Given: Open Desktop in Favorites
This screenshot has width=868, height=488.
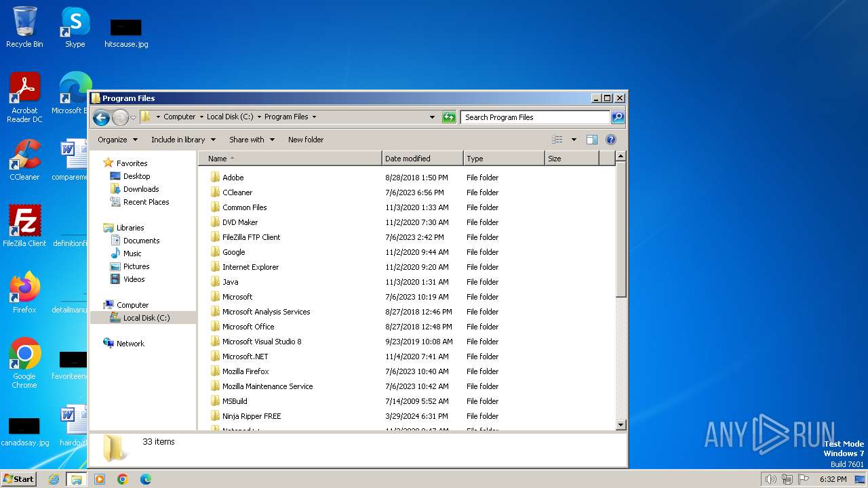Looking at the screenshot, I should (x=136, y=176).
